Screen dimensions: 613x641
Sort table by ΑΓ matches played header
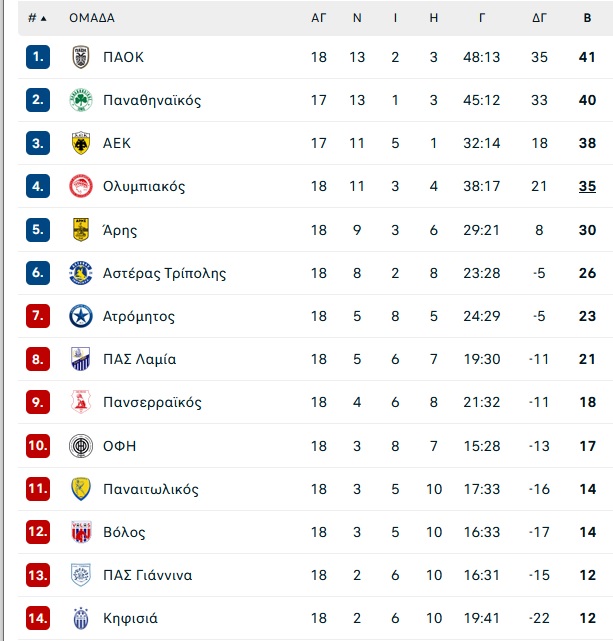(318, 18)
